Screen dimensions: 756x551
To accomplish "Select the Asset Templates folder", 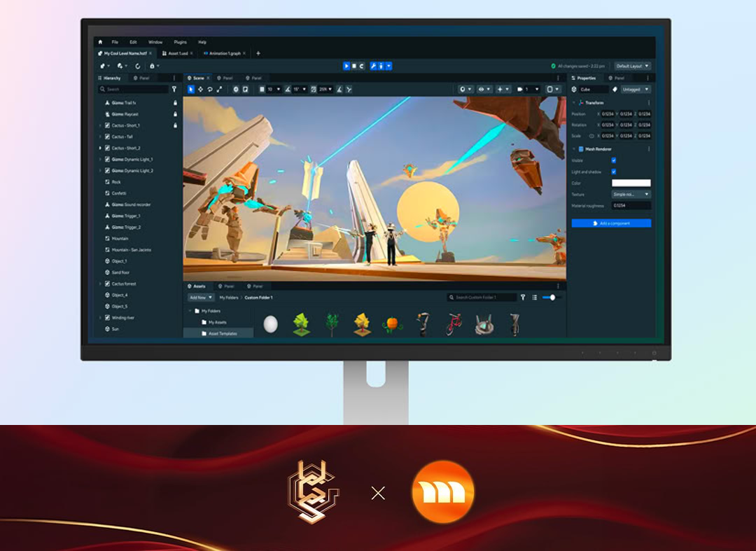I will 219,333.
